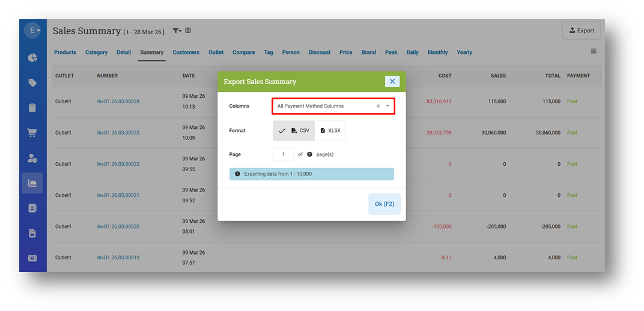
Task: Switch to the Products tab
Action: click(65, 52)
